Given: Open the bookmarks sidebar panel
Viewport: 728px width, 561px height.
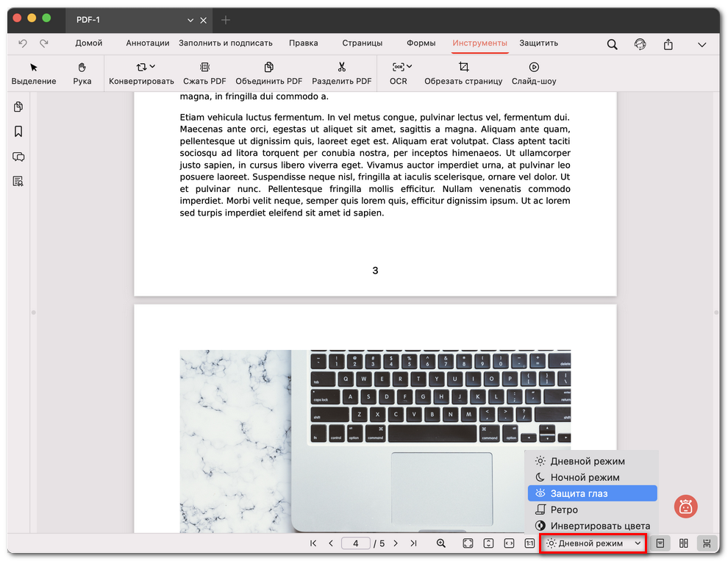Looking at the screenshot, I should pos(18,132).
